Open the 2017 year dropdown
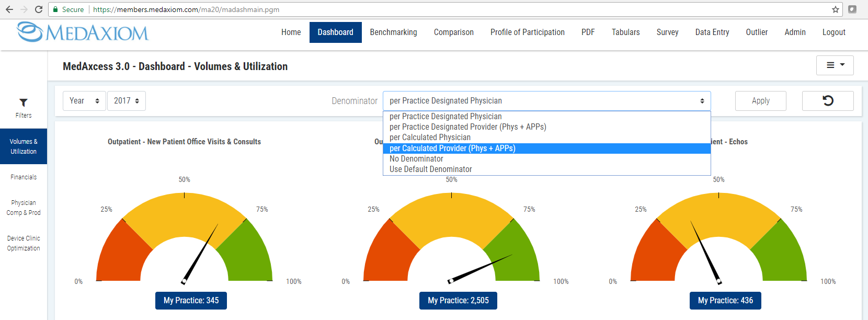This screenshot has height=320, width=868. tap(127, 101)
